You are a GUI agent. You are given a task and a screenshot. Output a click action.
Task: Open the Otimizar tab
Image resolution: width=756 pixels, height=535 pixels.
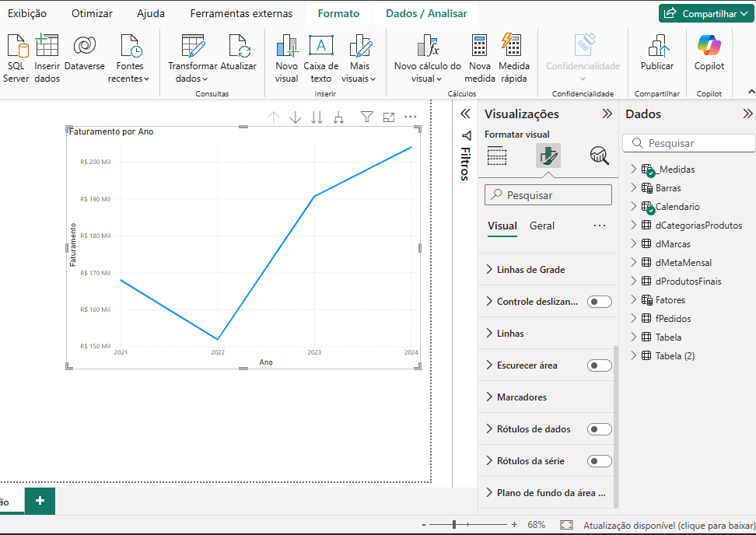pyautogui.click(x=92, y=13)
